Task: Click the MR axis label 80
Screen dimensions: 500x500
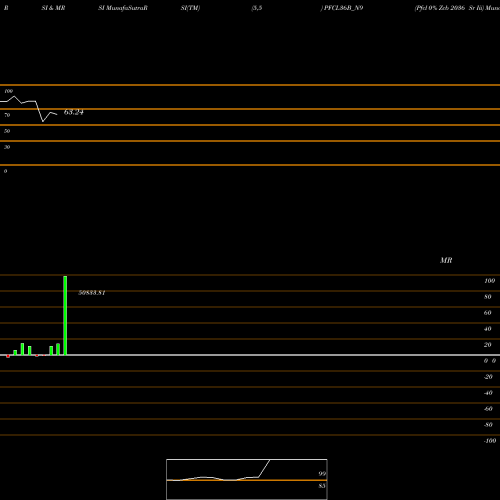Action: pos(488,297)
